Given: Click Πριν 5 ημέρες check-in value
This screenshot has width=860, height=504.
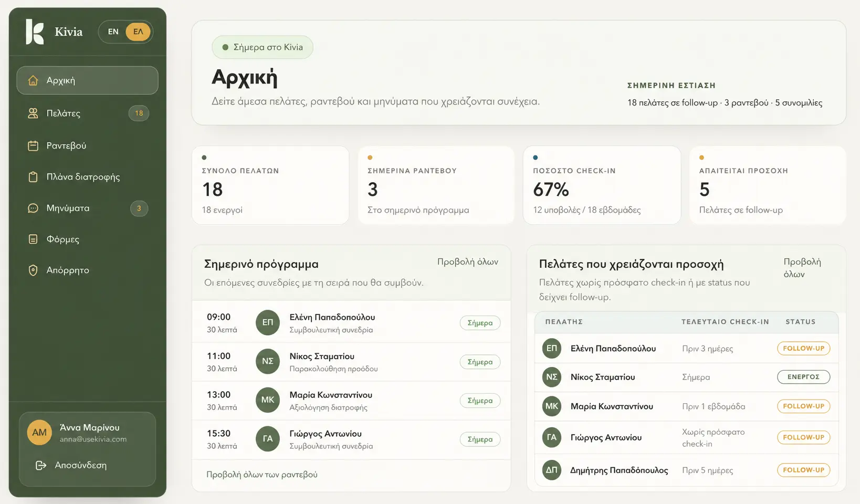Looking at the screenshot, I should pos(708,470).
